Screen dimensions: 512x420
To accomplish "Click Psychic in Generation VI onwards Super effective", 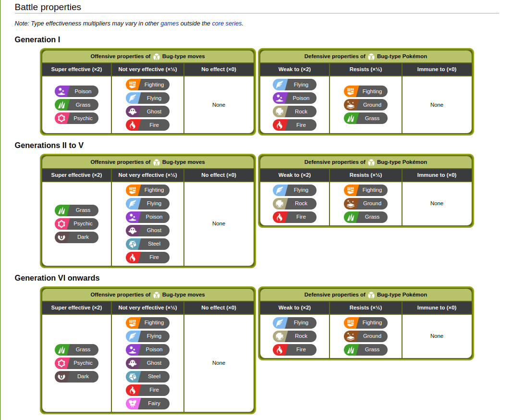I will [x=76, y=363].
